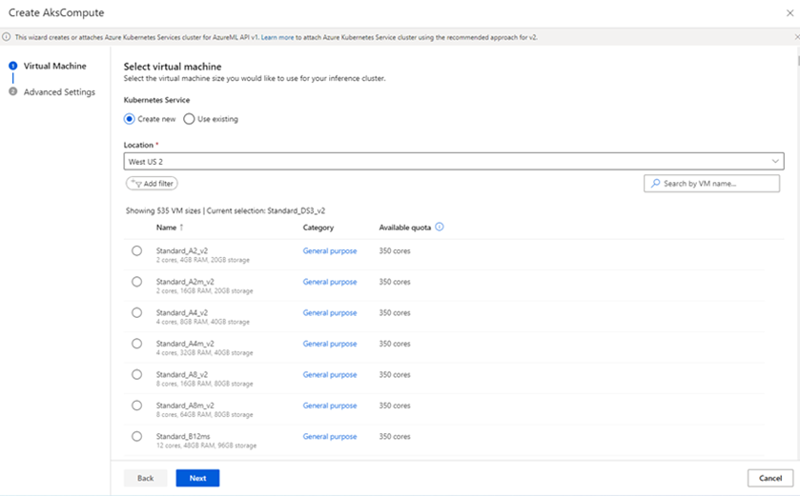Image resolution: width=800 pixels, height=496 pixels.
Task: Focus the Search by VM name field
Action: (x=715, y=184)
